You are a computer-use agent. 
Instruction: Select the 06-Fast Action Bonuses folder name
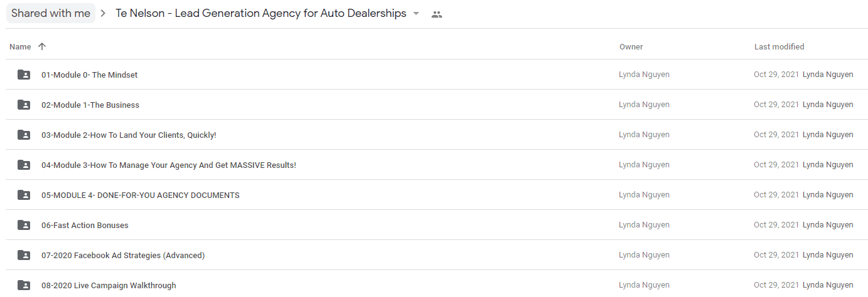point(85,225)
